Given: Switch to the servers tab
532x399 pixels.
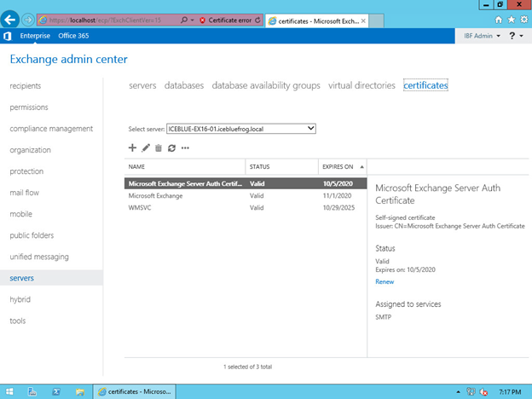Looking at the screenshot, I should coord(142,85).
